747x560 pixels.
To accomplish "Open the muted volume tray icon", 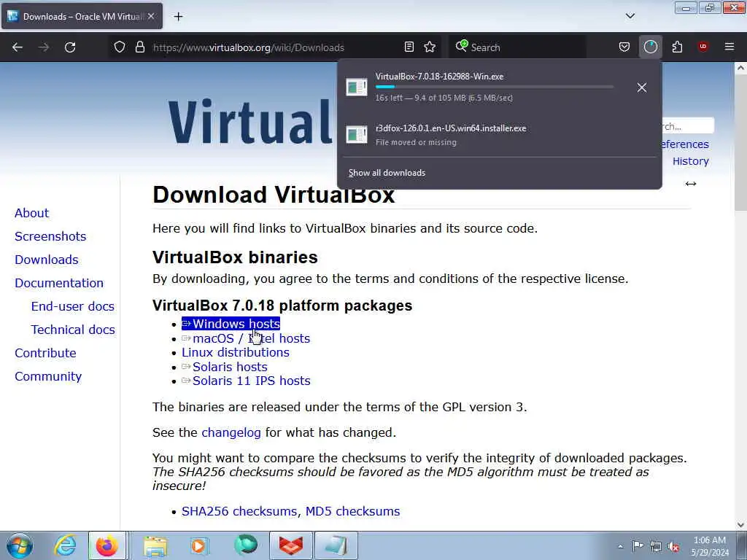I will tap(673, 546).
